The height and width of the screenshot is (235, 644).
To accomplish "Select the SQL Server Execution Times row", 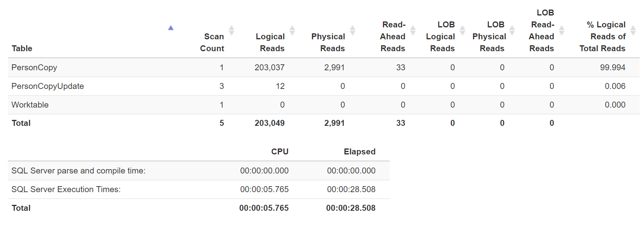I will pos(199,189).
